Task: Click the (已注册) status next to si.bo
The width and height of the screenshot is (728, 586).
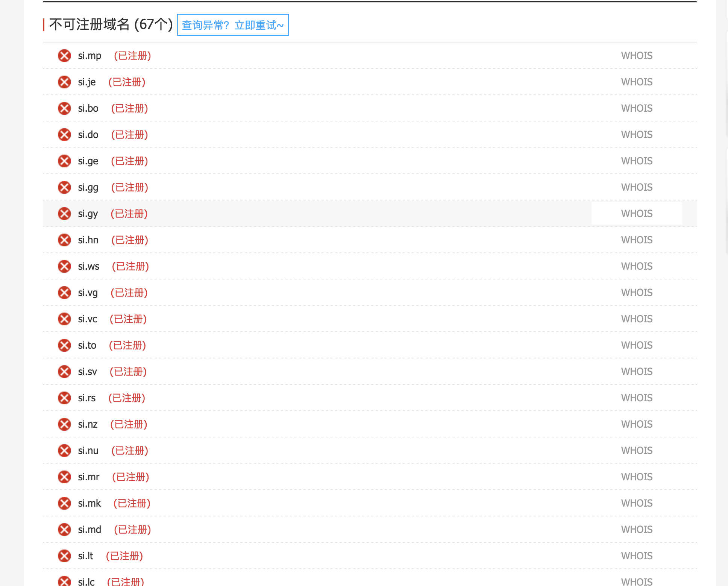Action: (129, 108)
